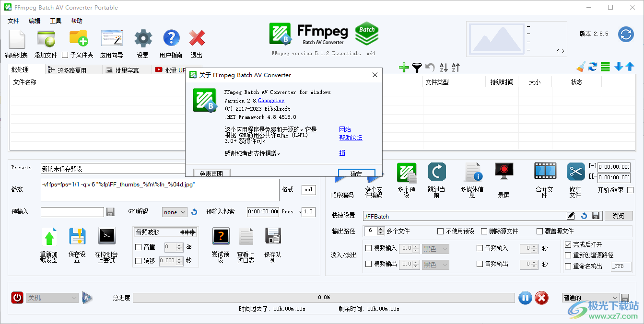
Task: Open the priority dropdown showing 普通的
Action: pos(590,298)
